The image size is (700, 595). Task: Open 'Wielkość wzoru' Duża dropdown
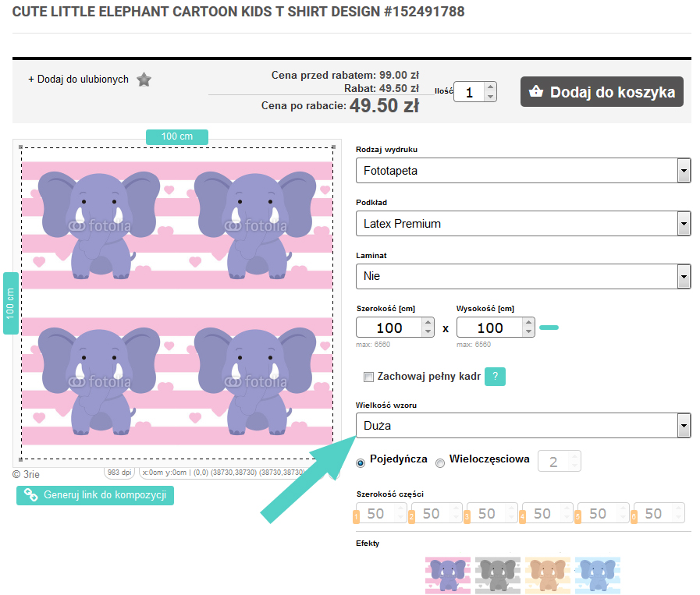click(523, 426)
